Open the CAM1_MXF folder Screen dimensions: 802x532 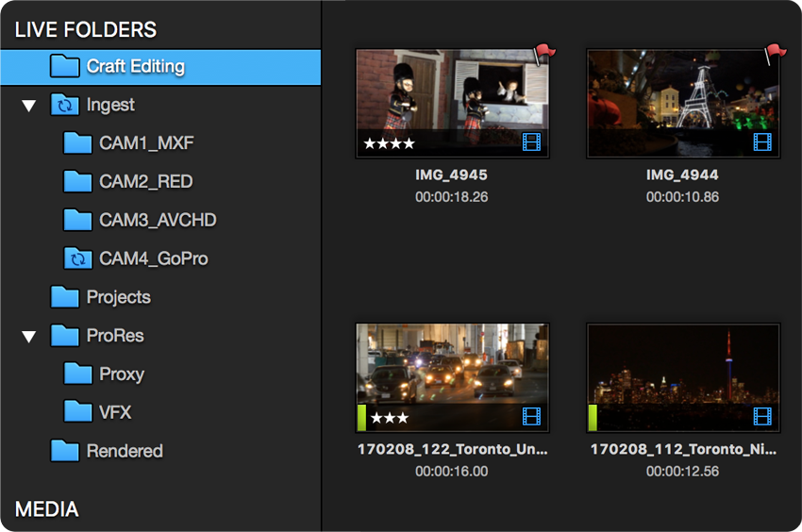coord(146,143)
